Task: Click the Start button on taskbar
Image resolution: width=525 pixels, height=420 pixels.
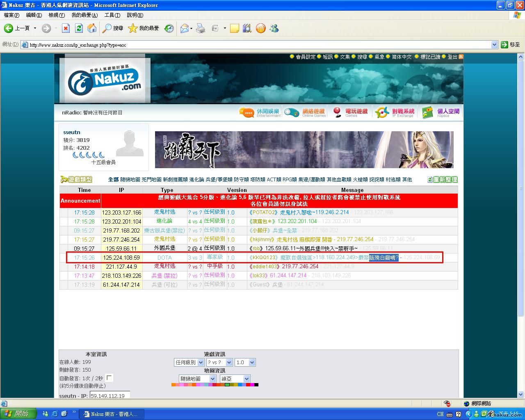Action: coord(18,413)
